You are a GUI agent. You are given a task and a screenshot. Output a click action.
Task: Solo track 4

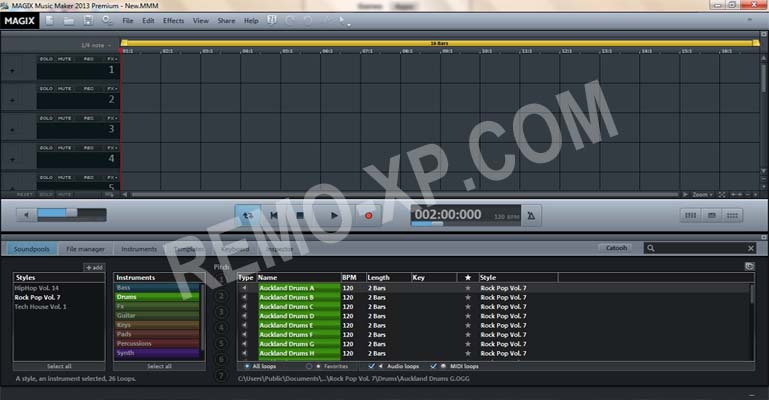tap(46, 148)
